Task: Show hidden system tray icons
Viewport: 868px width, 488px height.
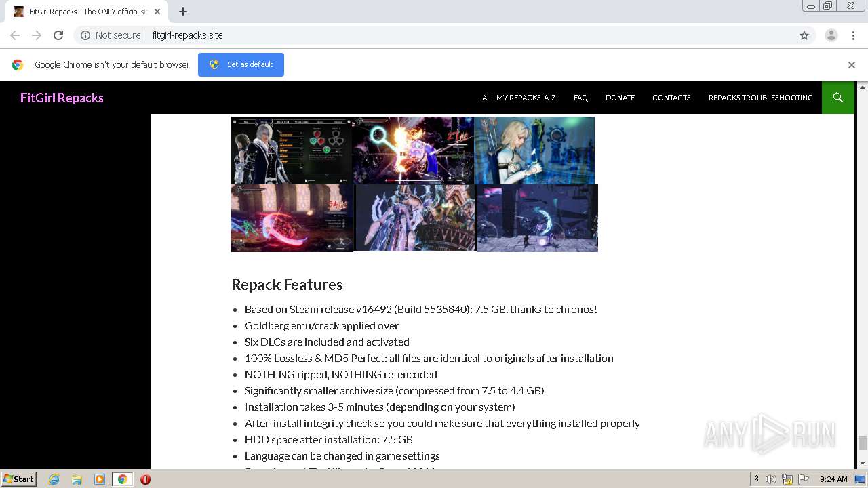Action: tap(756, 479)
